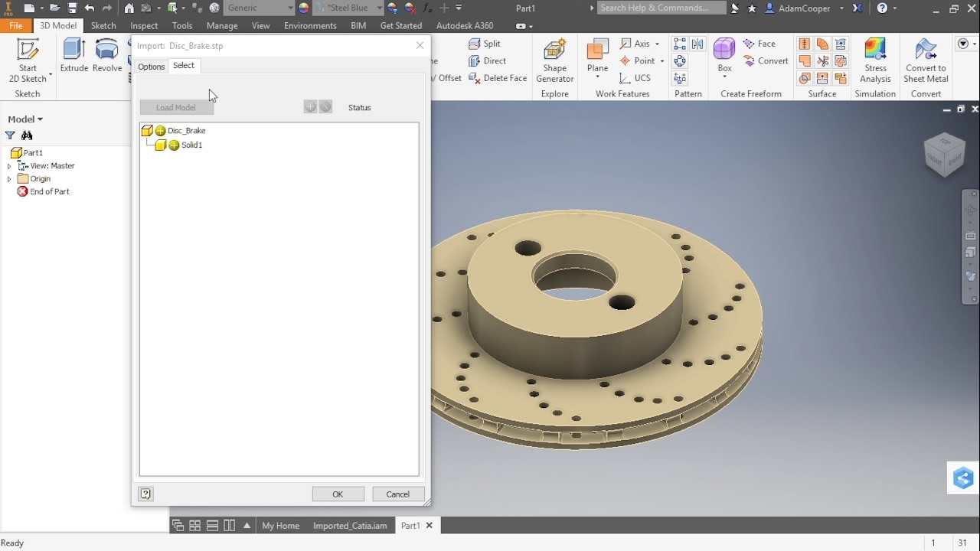Click the Load Model button
980x551 pixels.
tap(176, 108)
